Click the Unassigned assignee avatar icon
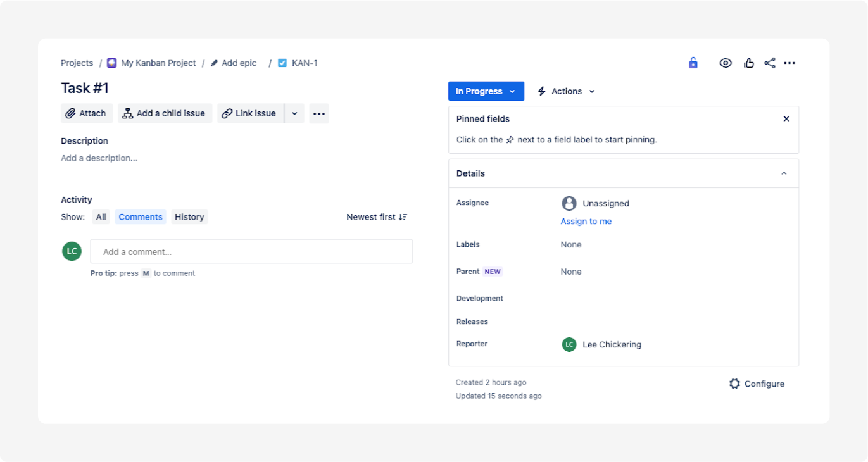Image resolution: width=868 pixels, height=462 pixels. tap(569, 203)
